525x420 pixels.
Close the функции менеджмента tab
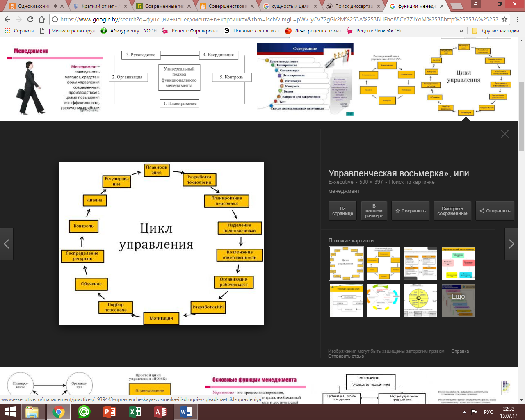[442, 6]
